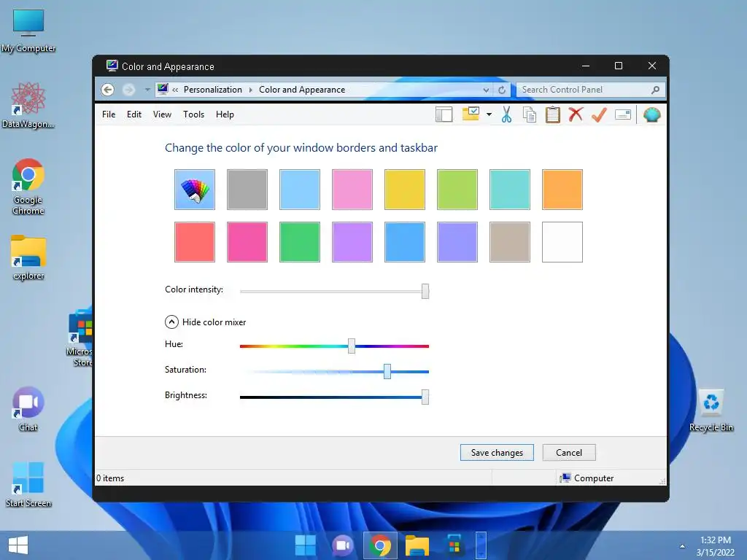
Task: Click Computer in the status bar
Action: click(x=587, y=478)
